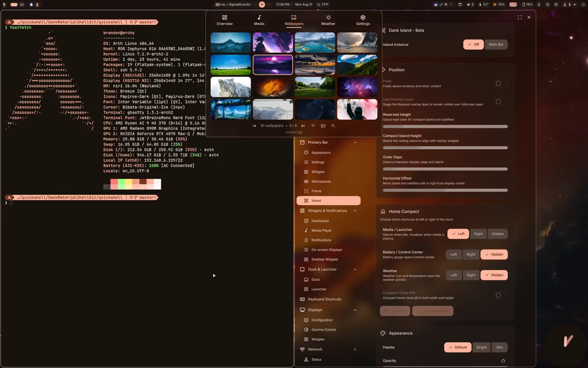Toggle the Float switch
Viewport: 588px width, 368px height.
(x=501, y=83)
